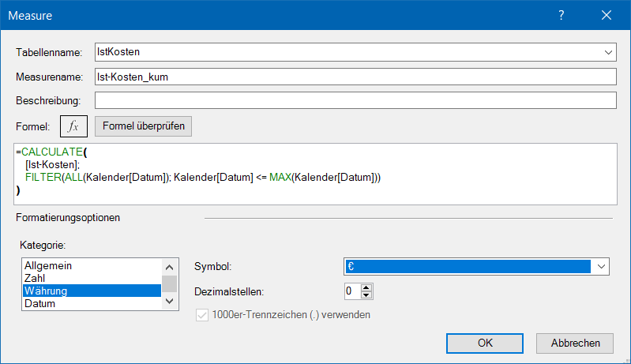Click inside the CALCULATE formula editor
The width and height of the screenshot is (631, 364).
point(316,174)
